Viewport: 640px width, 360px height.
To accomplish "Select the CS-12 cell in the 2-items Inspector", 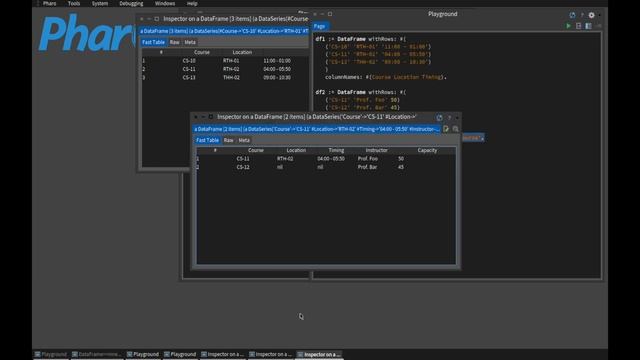I will [243, 167].
